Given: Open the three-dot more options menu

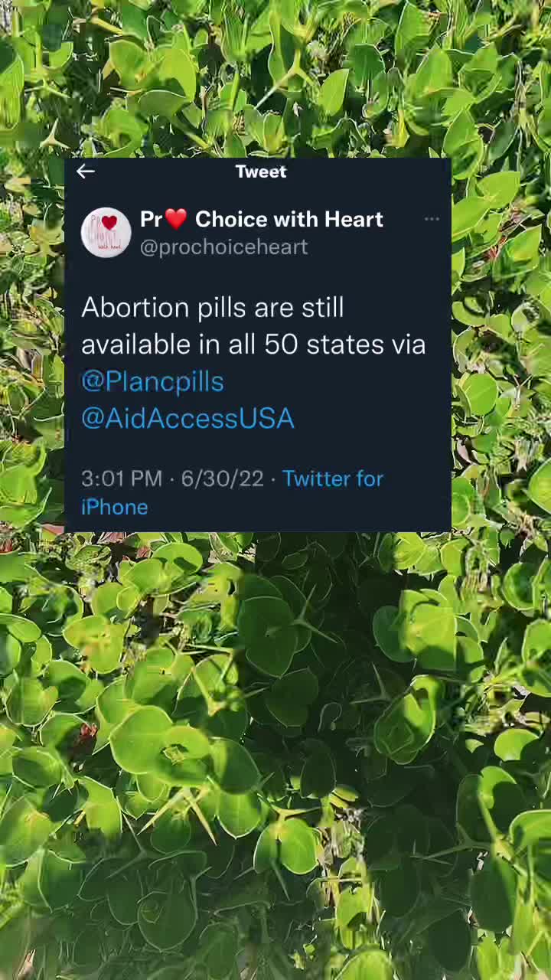Looking at the screenshot, I should tap(432, 219).
